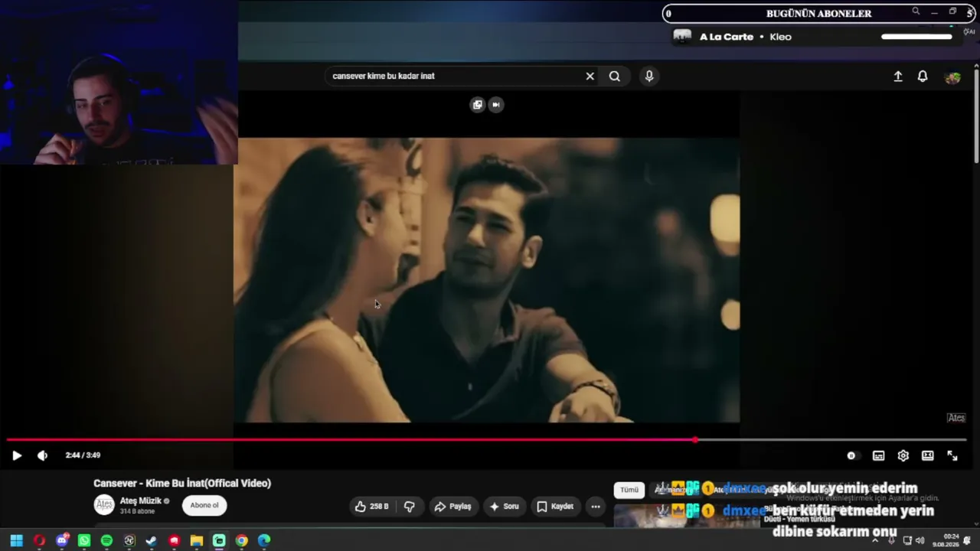The height and width of the screenshot is (551, 980).
Task: Click the page scrollbar thumb
Action: (976, 115)
